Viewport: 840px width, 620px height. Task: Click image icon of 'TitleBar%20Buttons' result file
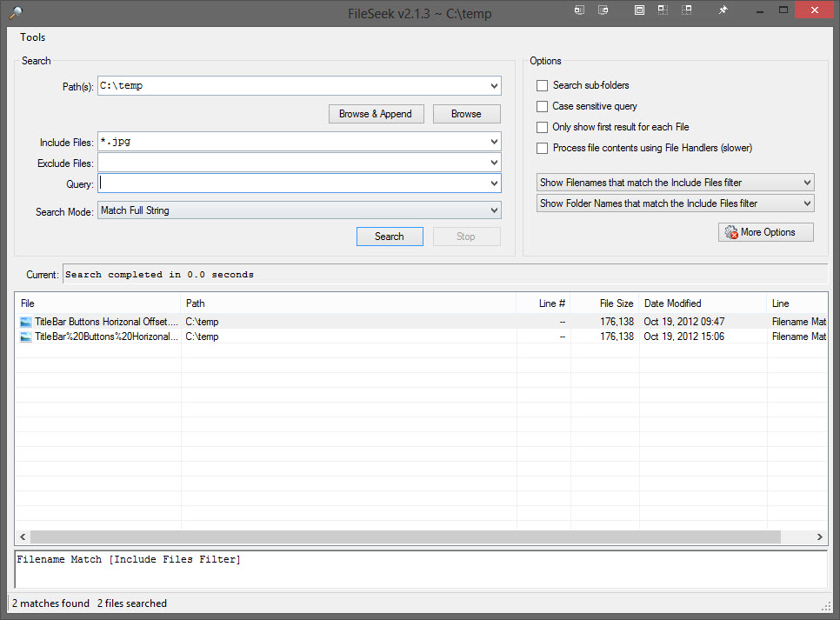(x=26, y=337)
